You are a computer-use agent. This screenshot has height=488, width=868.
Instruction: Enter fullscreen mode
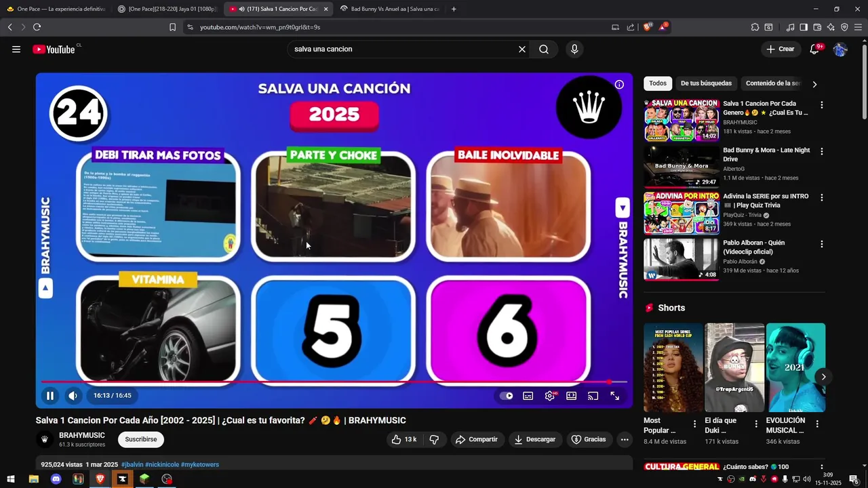614,396
